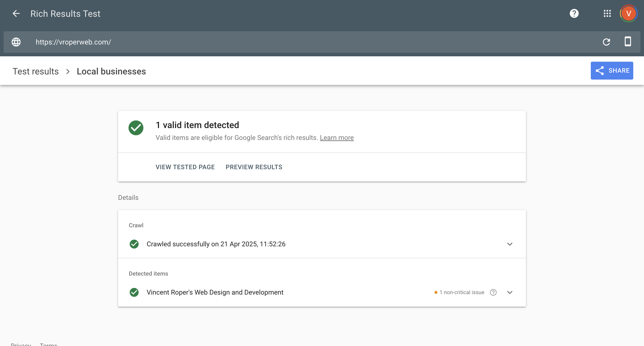Open the Google apps grid icon

[607, 13]
